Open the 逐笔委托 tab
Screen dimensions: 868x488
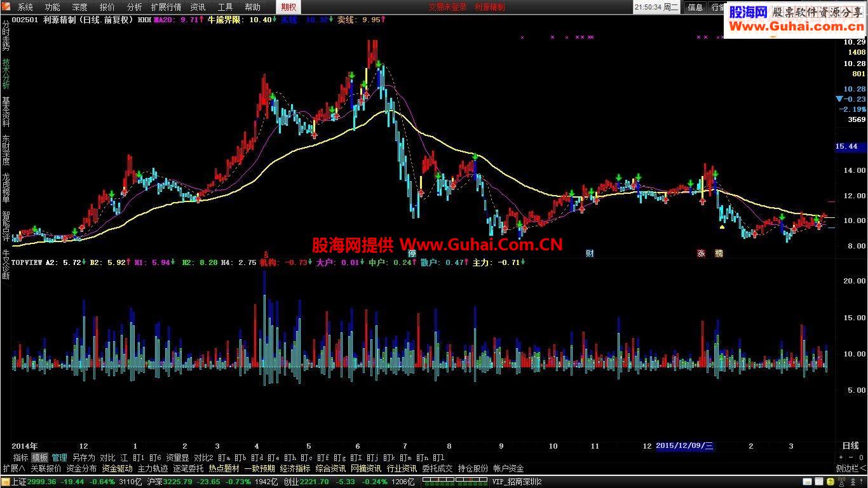coord(188,469)
